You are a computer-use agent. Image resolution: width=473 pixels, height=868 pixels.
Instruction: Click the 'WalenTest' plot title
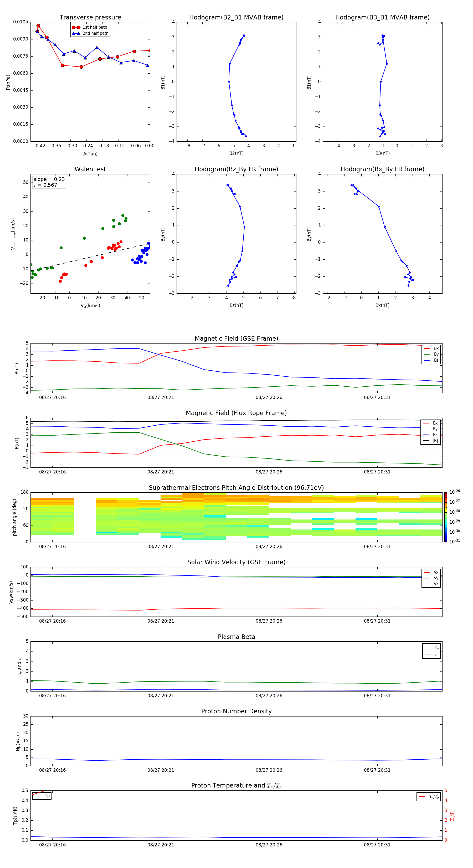click(x=90, y=169)
